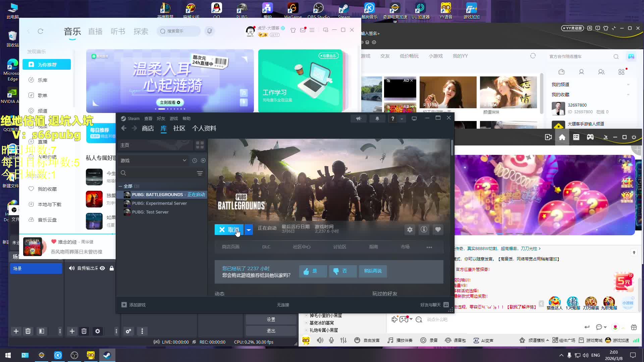Screen dimensions: 644x362
Task: Open PUBG game settings gear icon
Action: click(410, 230)
